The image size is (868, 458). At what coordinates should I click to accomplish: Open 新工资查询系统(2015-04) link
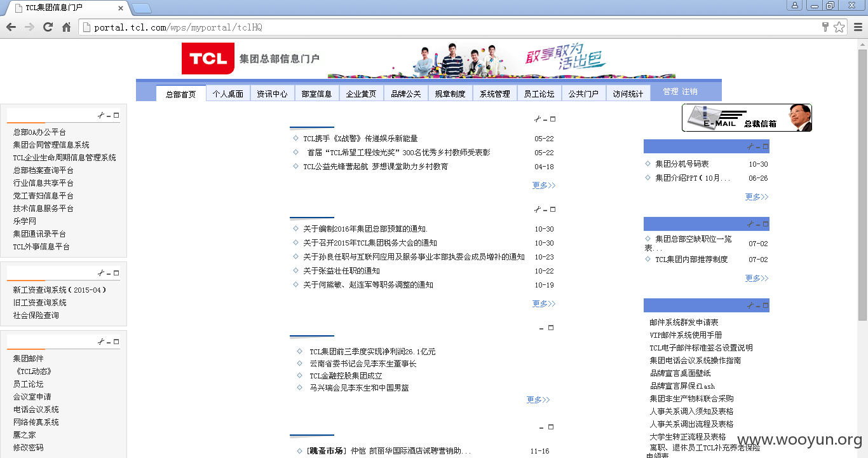point(60,290)
